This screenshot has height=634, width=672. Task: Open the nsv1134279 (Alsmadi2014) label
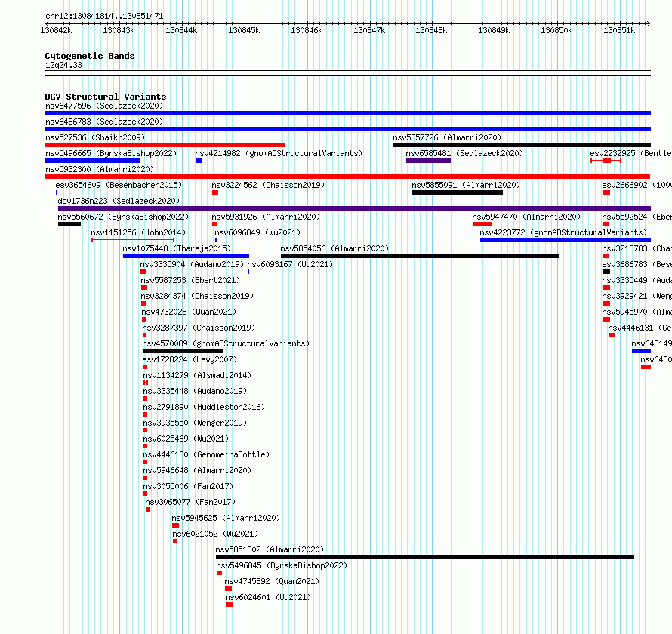pyautogui.click(x=197, y=375)
